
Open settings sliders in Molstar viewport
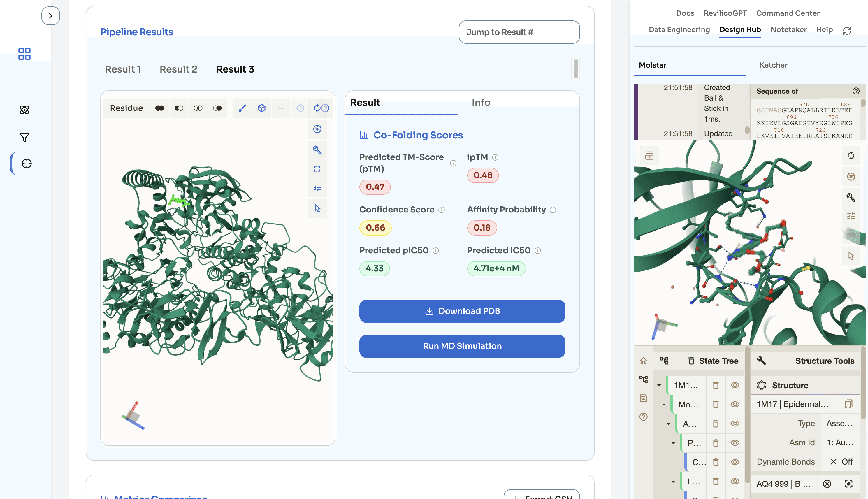pos(851,216)
